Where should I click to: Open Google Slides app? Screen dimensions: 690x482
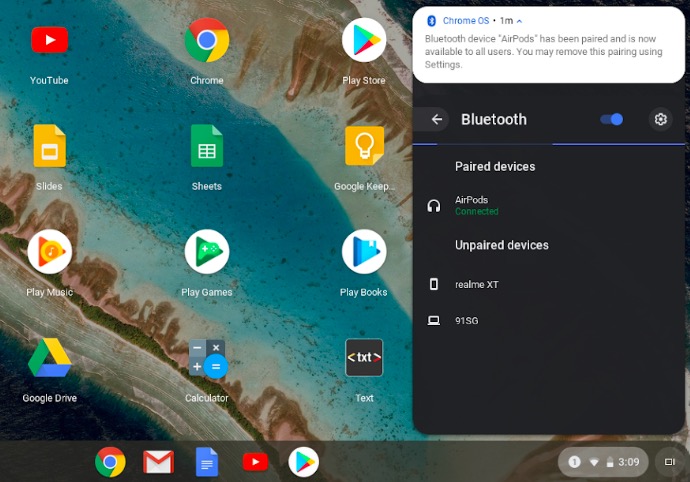pyautogui.click(x=49, y=146)
